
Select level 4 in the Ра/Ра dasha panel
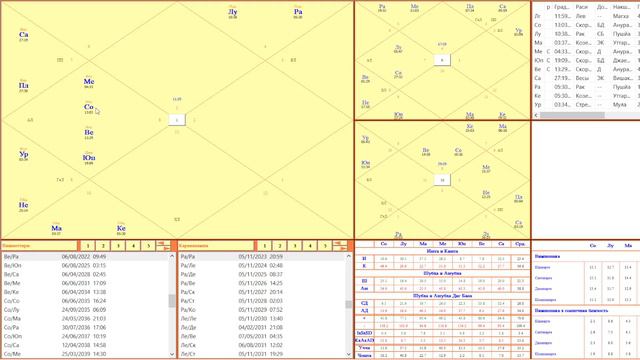pos(310,246)
